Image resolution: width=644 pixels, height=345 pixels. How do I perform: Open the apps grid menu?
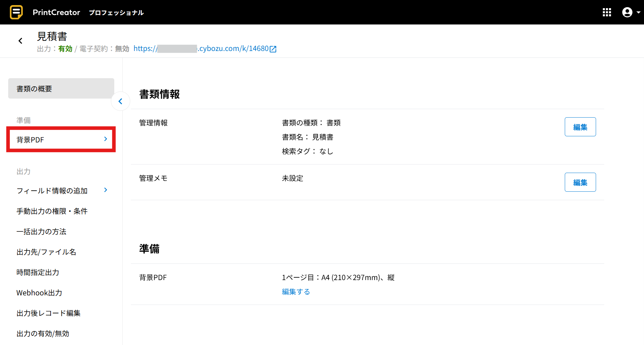(607, 13)
